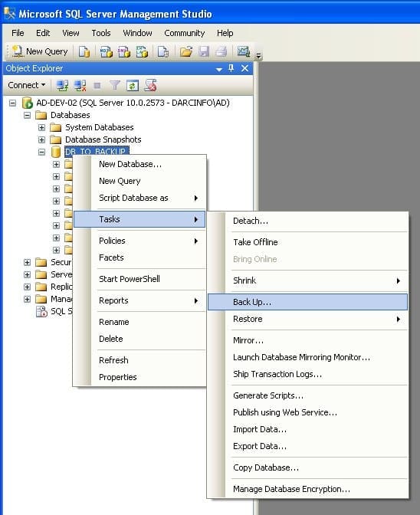Screen dimensions: 420x515
Task: Open the Help menu
Action: click(x=225, y=33)
